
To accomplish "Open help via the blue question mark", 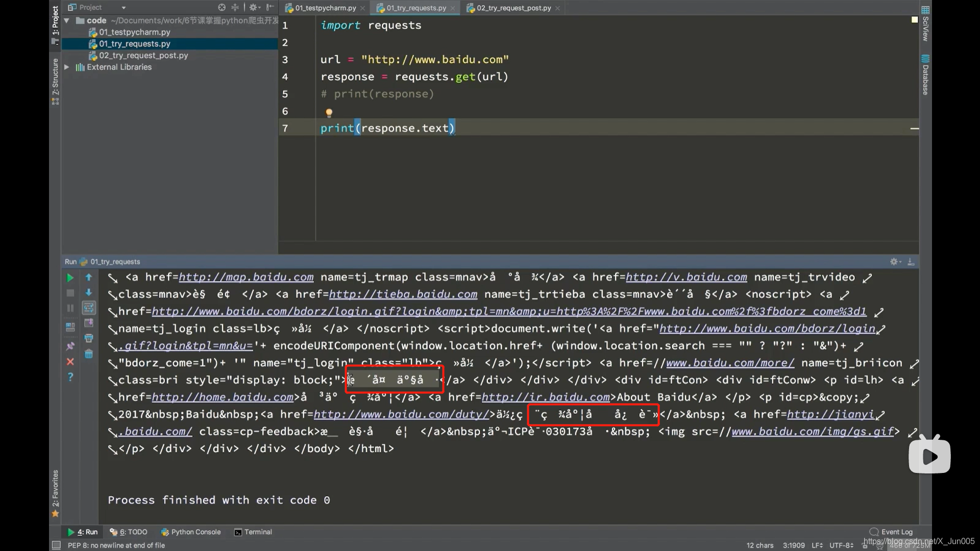I will coord(70,377).
